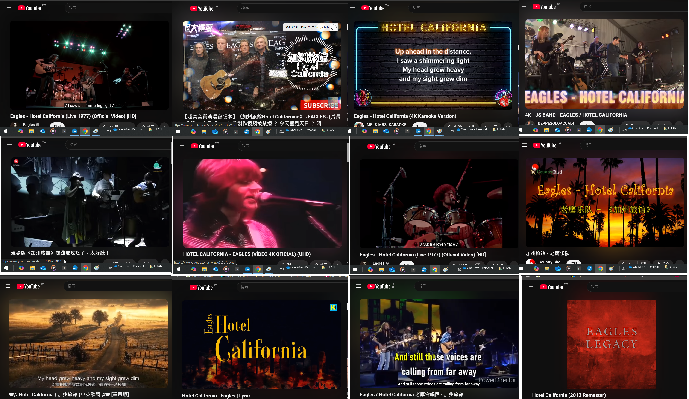Screen dimensions: 689x399
Task: Click the title 'Eagles - Hotel California (4K Karaoke Version)'
Action: 405,116
